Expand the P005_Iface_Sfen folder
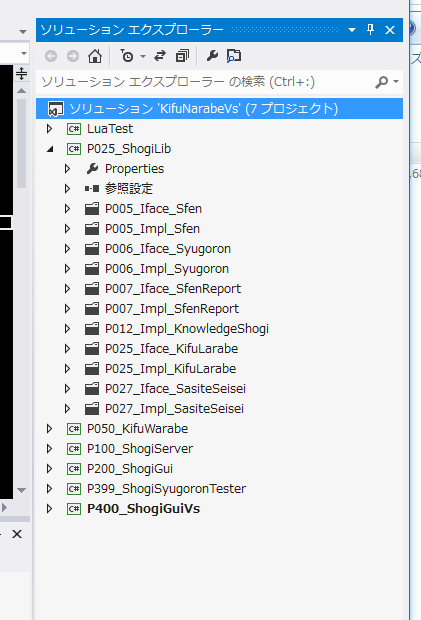This screenshot has height=620, width=421. click(68, 209)
